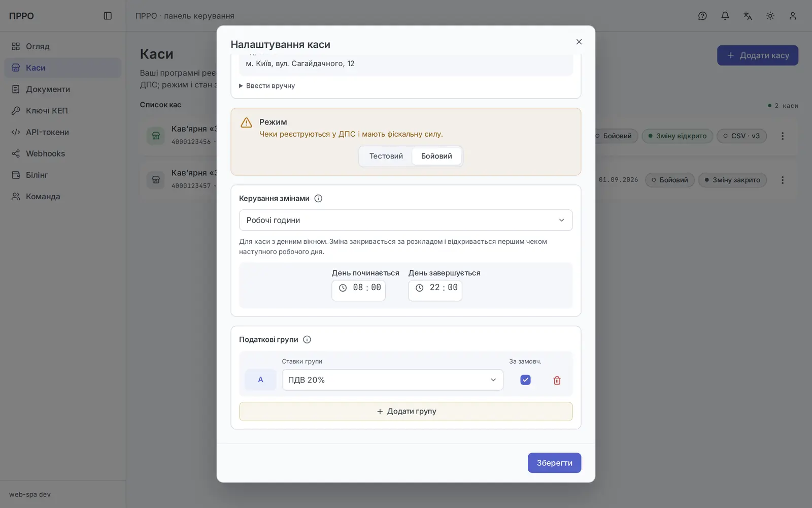Open Ключі КЕП sidebar item

(63, 111)
